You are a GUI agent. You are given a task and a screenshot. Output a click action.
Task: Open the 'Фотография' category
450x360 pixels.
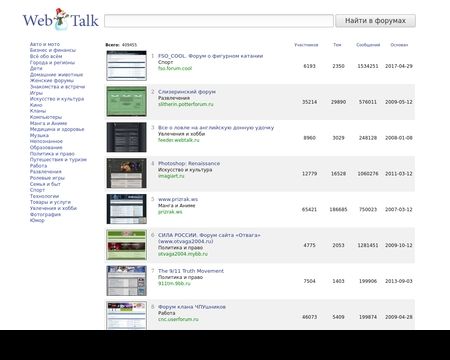pyautogui.click(x=45, y=214)
